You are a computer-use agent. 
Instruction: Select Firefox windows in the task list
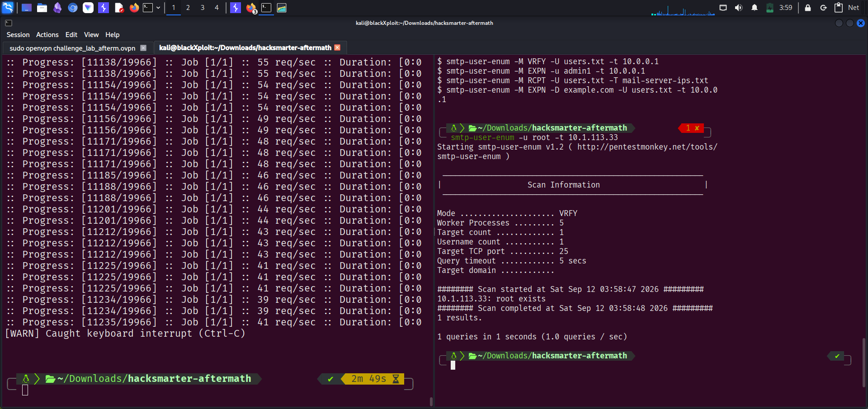251,8
